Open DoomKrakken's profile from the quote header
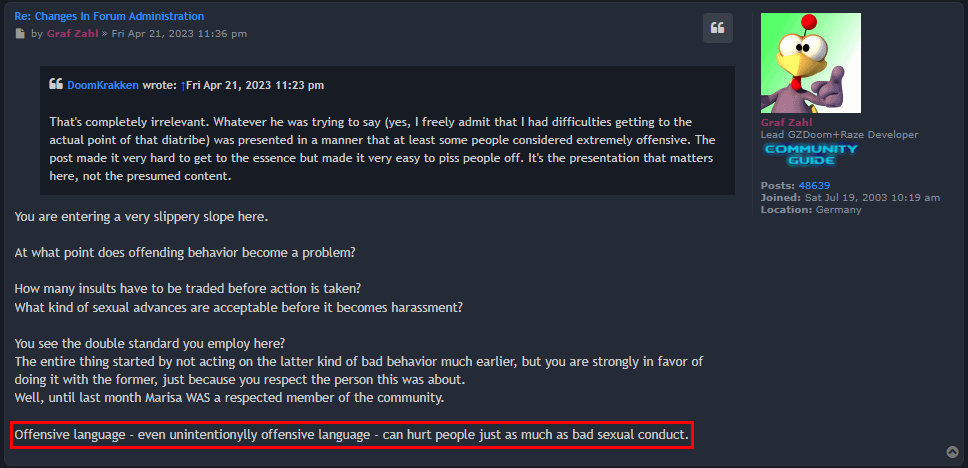 tap(102, 85)
